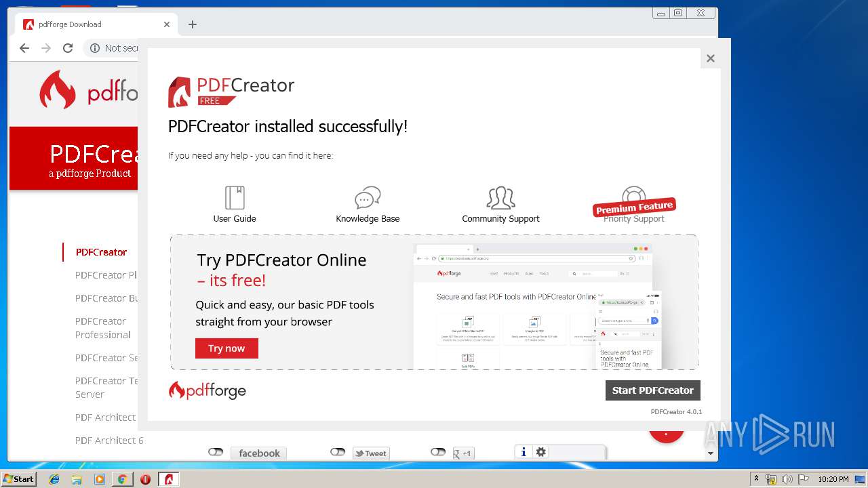Click the network tray icon
This screenshot has height=488, width=868.
[771, 479]
